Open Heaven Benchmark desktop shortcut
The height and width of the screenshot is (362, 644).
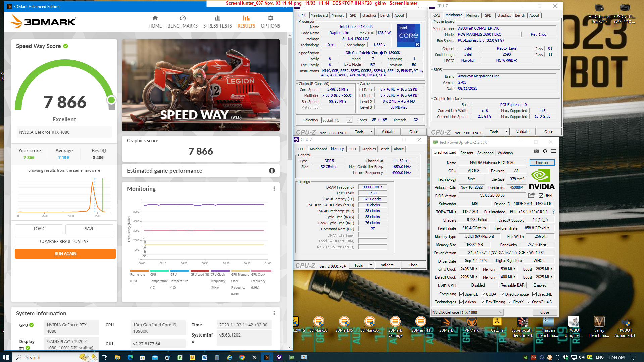click(548, 327)
